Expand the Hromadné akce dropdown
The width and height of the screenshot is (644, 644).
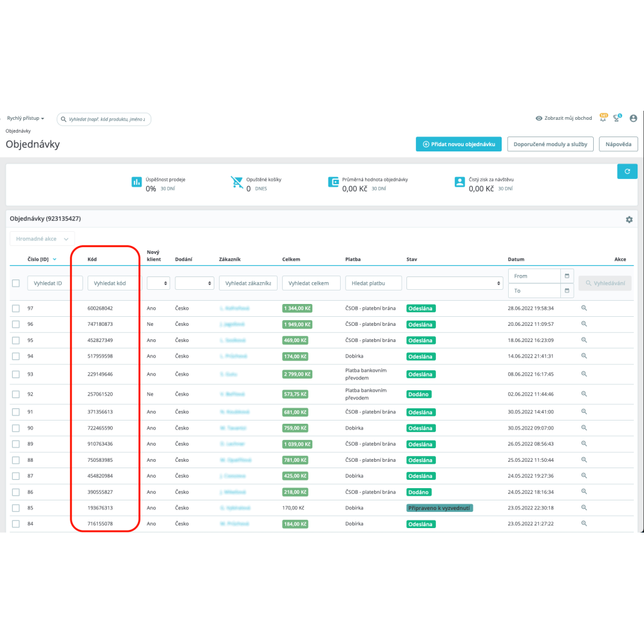[43, 239]
